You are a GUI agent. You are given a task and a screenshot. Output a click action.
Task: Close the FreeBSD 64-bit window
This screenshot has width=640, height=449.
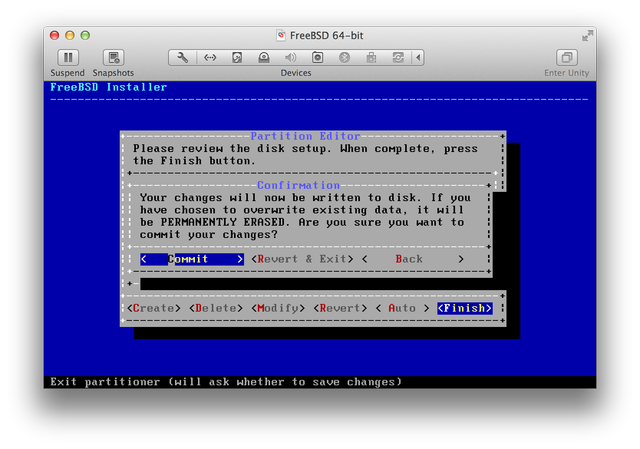click(55, 36)
